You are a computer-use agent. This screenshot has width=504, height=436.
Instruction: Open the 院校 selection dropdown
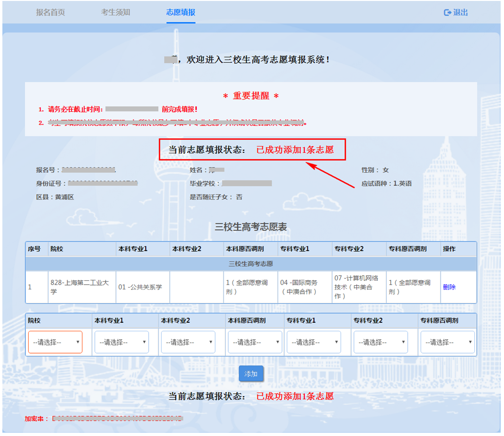(55, 342)
